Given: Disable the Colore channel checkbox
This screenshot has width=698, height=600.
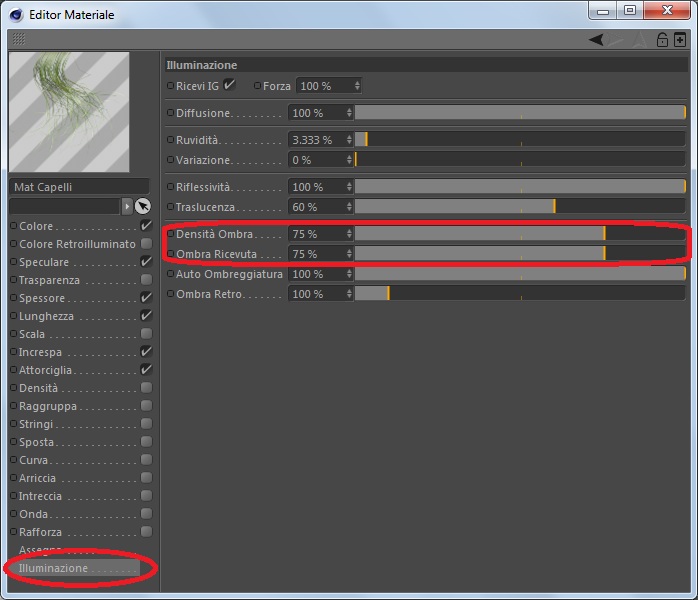Looking at the screenshot, I should pos(146,226).
